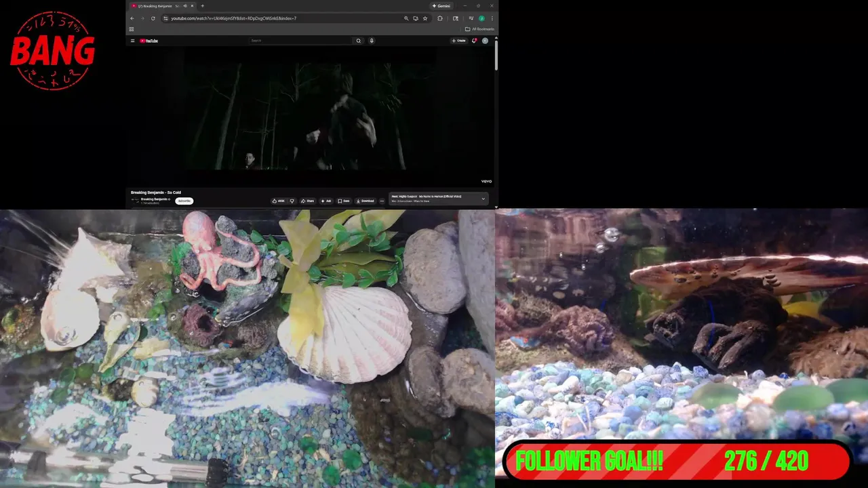Dislike the So Cold video
This screenshot has width=868, height=488.
(292, 201)
